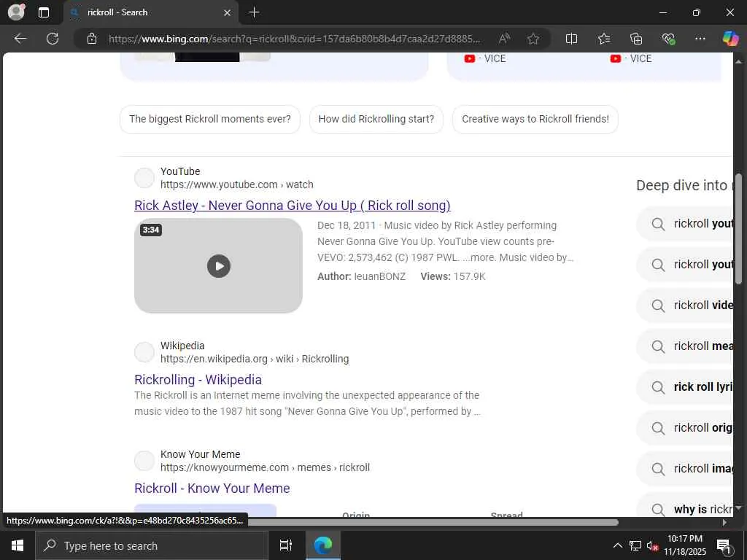
Task: Open the browser profile avatar
Action: (16, 12)
